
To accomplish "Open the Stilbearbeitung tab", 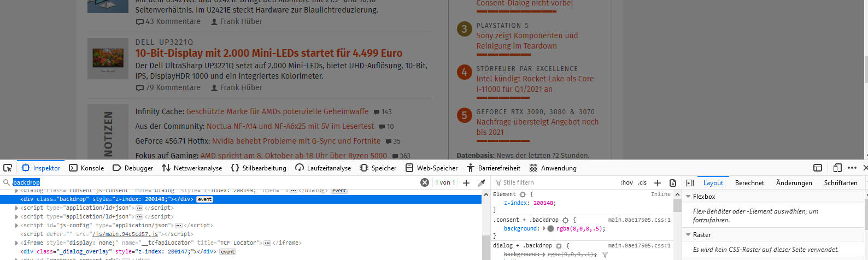I will [x=259, y=168].
